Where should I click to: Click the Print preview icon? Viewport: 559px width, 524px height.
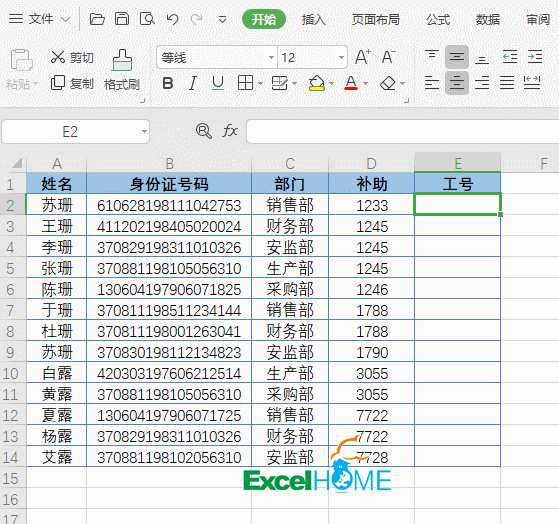147,19
